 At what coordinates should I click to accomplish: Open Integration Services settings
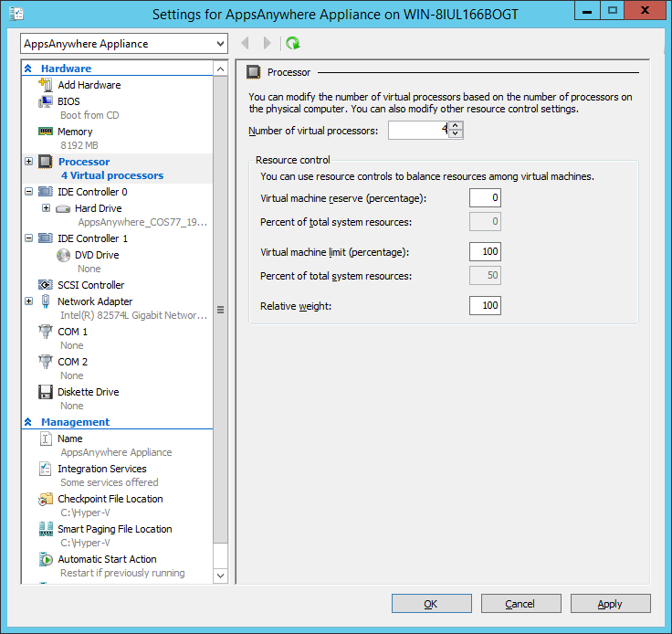(x=101, y=469)
